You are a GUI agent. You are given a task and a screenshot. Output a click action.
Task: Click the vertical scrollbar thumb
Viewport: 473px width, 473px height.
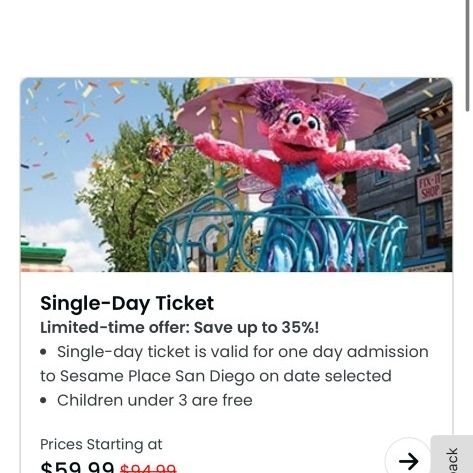pyautogui.click(x=468, y=56)
